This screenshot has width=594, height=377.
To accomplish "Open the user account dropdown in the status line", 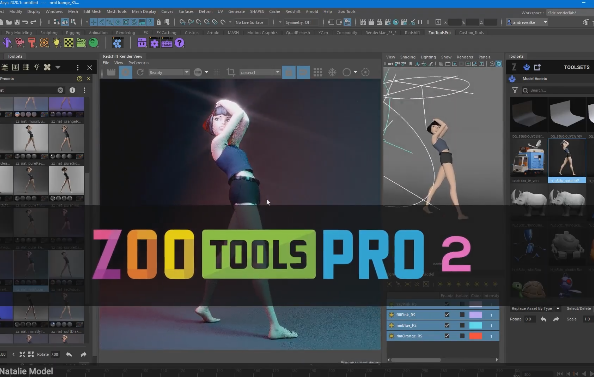I will coord(527,22).
